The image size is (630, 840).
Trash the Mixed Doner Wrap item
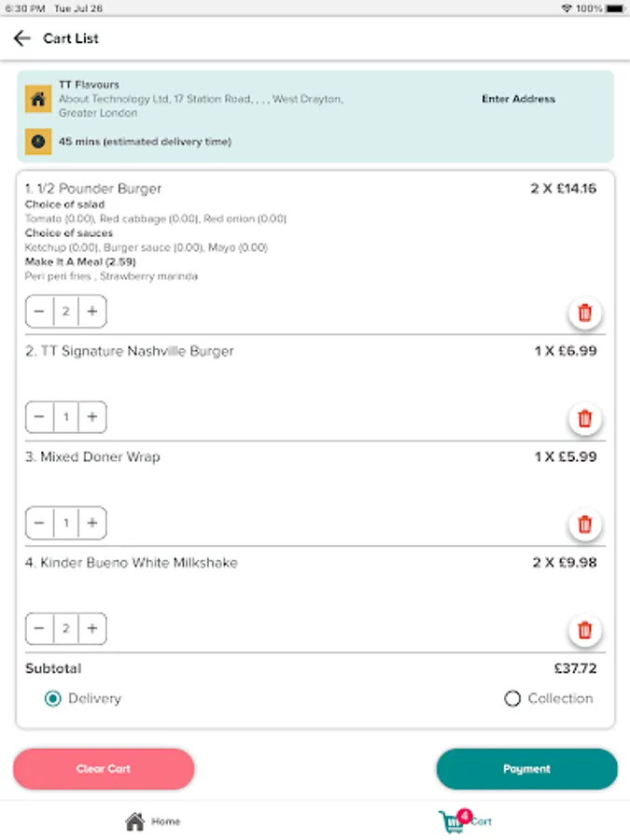point(585,524)
